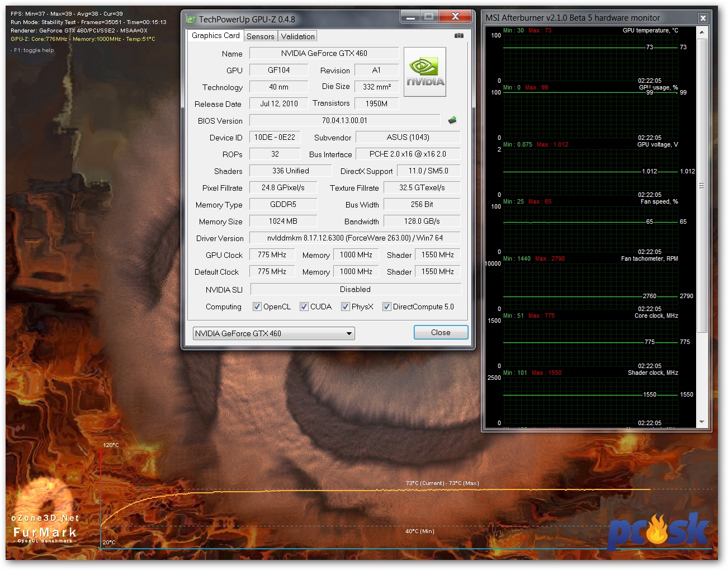Image resolution: width=728 pixels, height=570 pixels.
Task: Click the Name field NVIDIA GeForce GTX 460
Action: [x=324, y=53]
